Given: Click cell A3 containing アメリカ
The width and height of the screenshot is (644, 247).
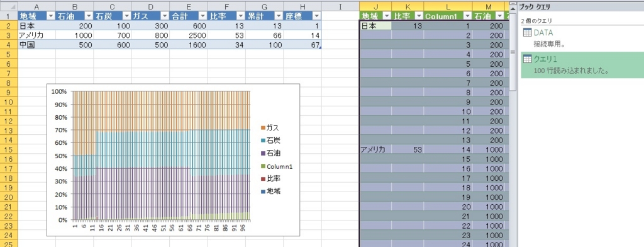Looking at the screenshot, I should (x=36, y=35).
